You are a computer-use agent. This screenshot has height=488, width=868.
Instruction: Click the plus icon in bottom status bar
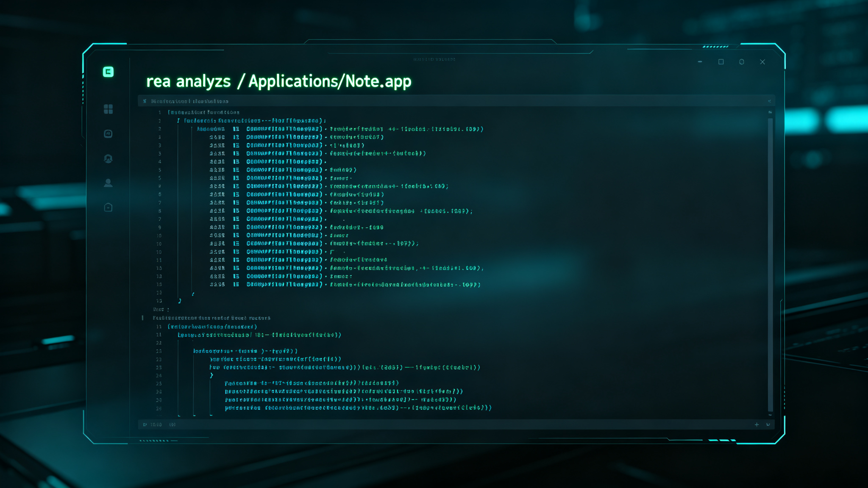tap(757, 424)
